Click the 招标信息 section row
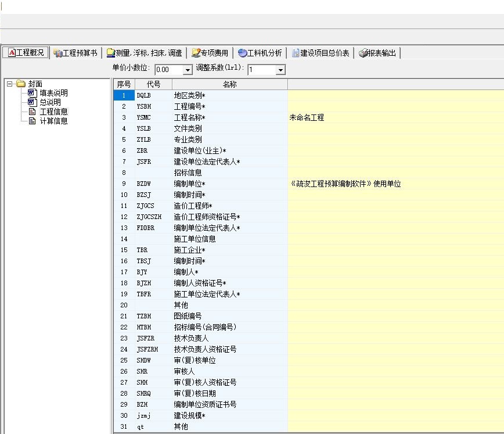The height and width of the screenshot is (434, 504). tap(308, 173)
